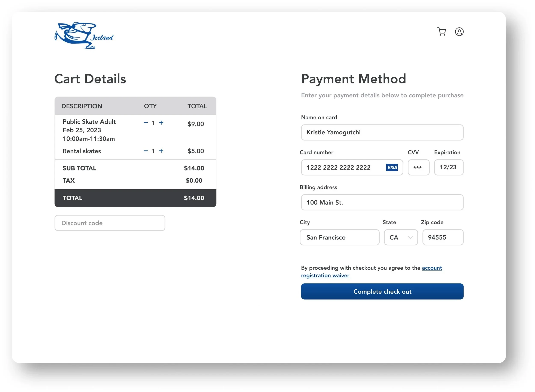This screenshot has width=535, height=392.
Task: Focus the Billing address field
Action: tap(382, 202)
